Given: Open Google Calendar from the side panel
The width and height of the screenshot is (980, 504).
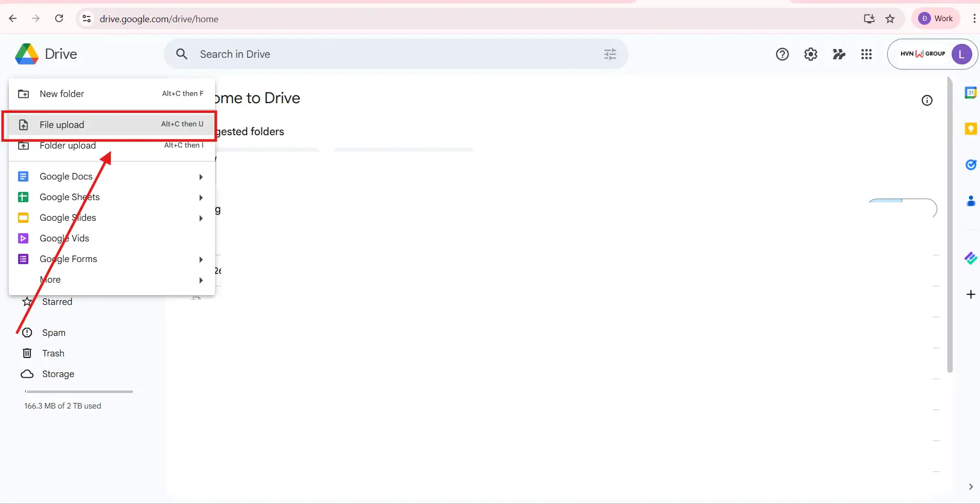Looking at the screenshot, I should tap(971, 92).
